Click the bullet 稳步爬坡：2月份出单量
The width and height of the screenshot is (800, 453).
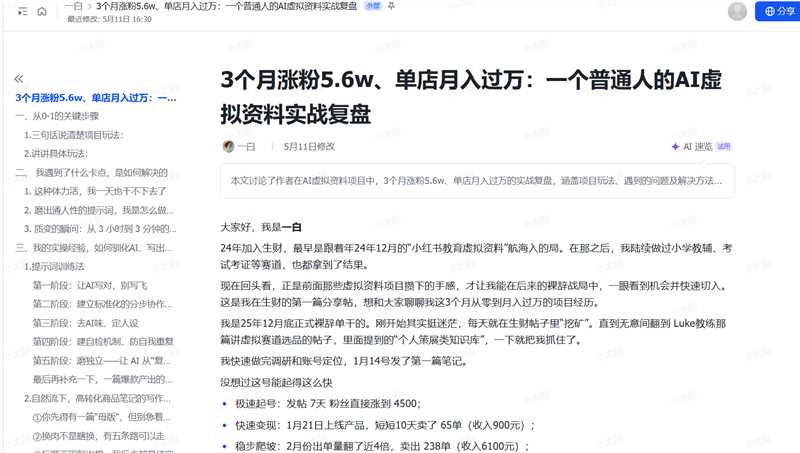[x=382, y=446]
